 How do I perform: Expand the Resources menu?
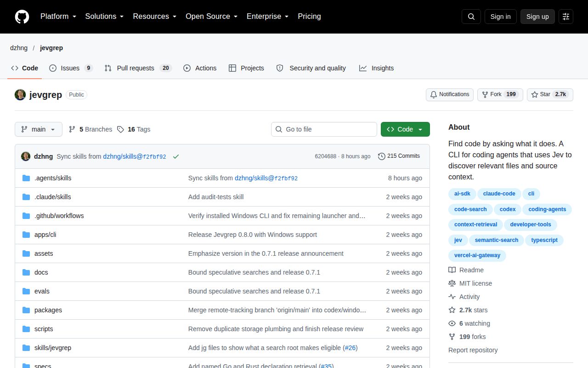(x=155, y=17)
